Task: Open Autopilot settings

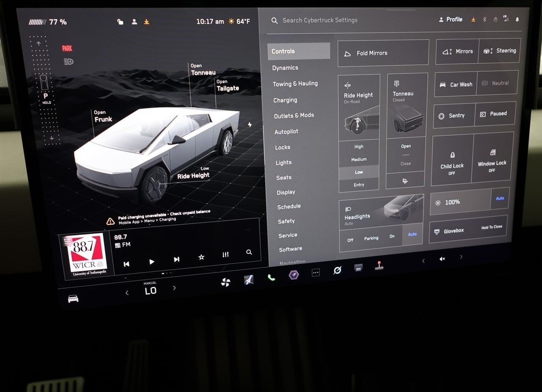Action: (x=286, y=132)
